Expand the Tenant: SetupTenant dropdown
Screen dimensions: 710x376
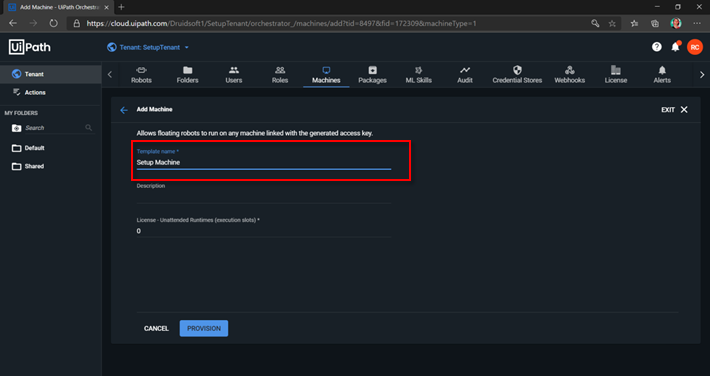[x=148, y=47]
